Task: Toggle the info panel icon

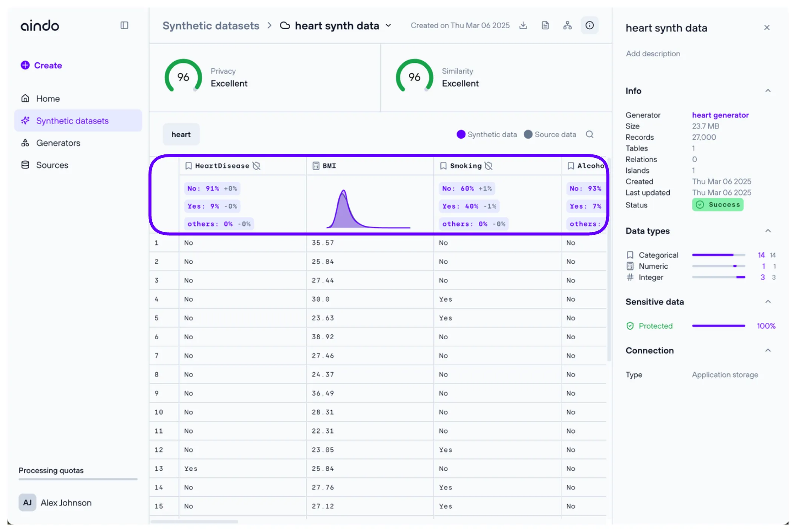Action: click(x=590, y=26)
